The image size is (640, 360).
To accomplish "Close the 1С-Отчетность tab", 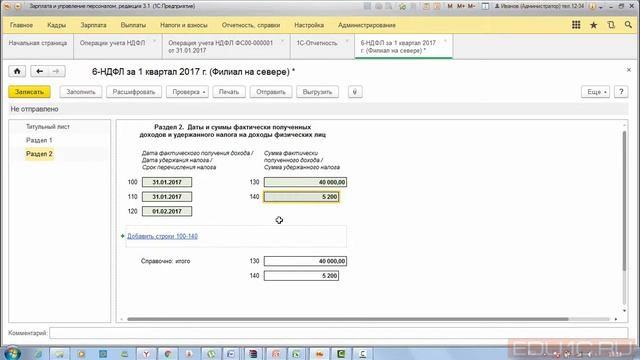I will pyautogui.click(x=347, y=42).
